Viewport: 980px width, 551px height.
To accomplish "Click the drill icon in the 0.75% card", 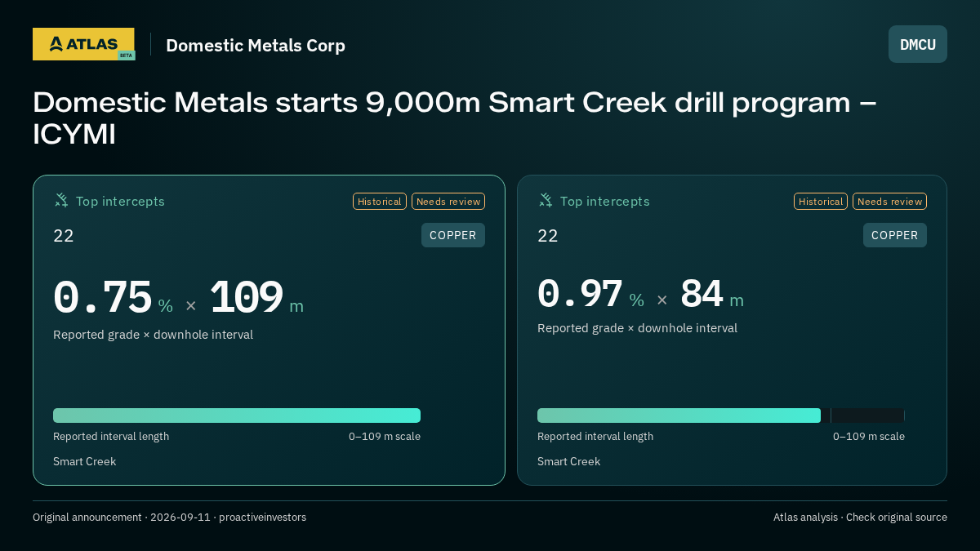I will [61, 200].
